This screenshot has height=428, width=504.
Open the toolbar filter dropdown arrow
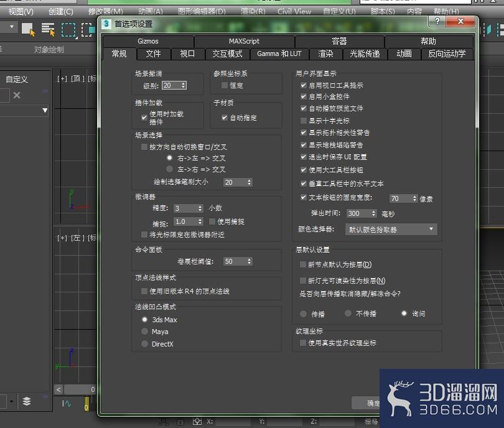12,27
